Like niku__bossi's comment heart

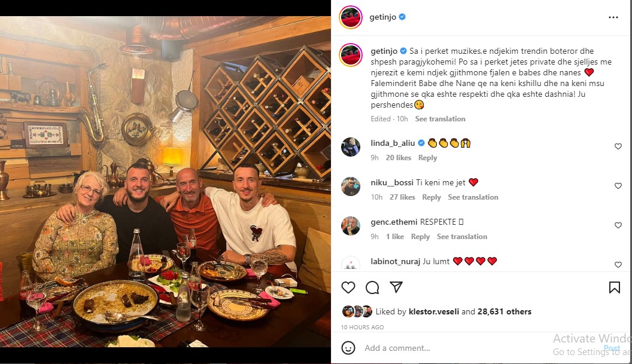click(x=618, y=186)
